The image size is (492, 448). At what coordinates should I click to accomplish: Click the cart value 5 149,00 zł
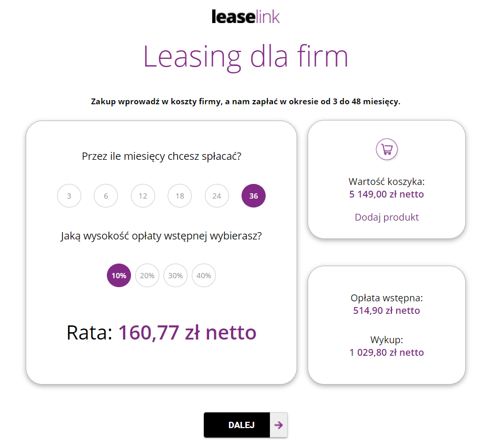click(387, 194)
